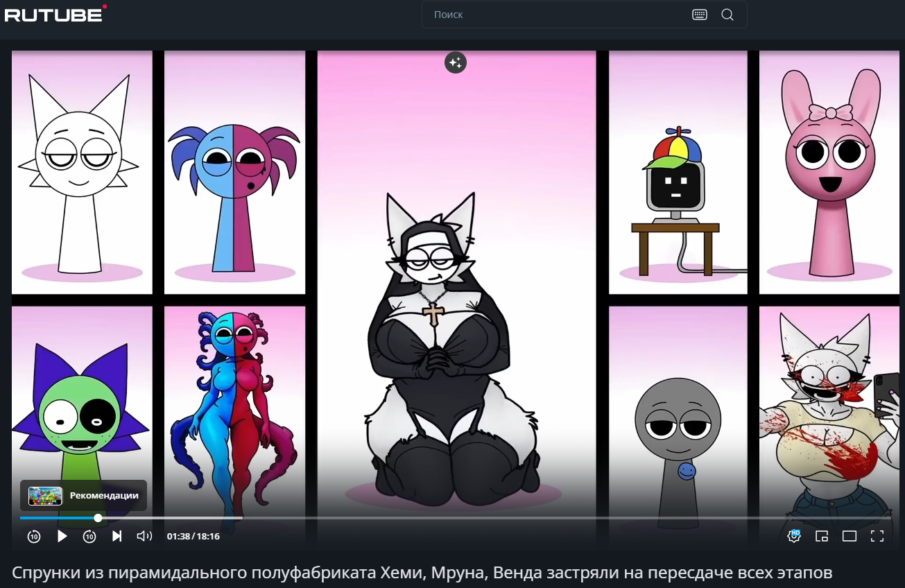This screenshot has width=905, height=588.
Task: Focus the Поиск search field
Action: coord(555,15)
